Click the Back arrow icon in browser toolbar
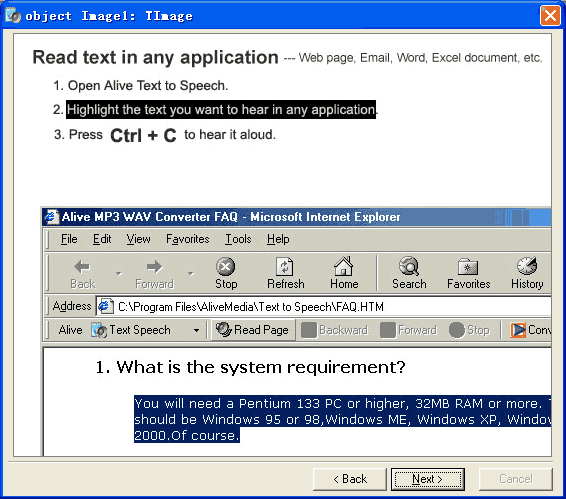Image resolution: width=566 pixels, height=499 pixels. point(82,267)
